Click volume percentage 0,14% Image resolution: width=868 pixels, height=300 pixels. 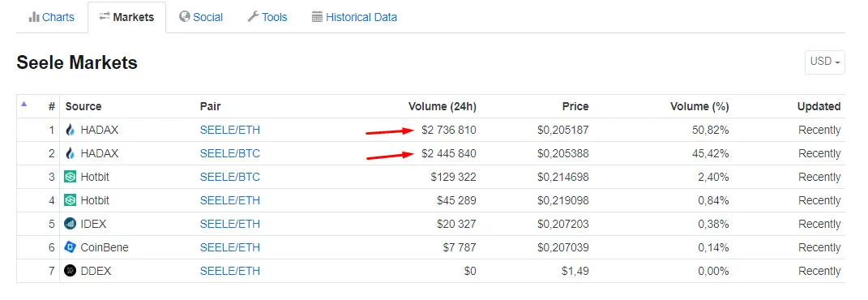point(713,247)
